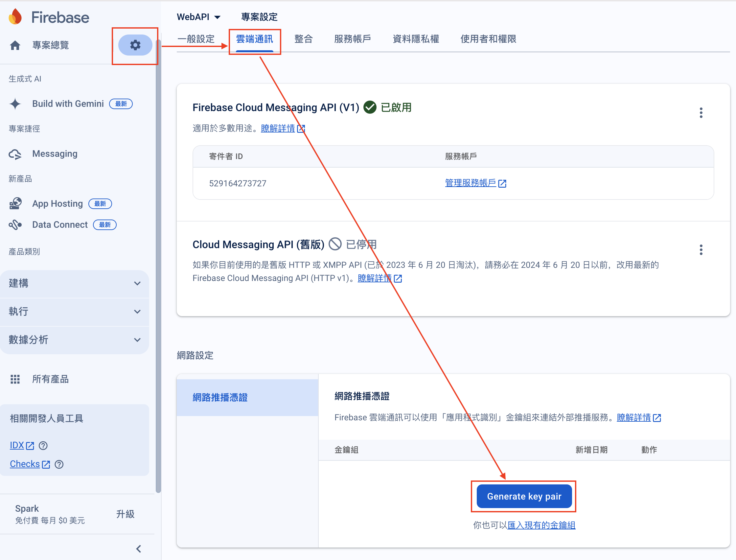Screen dimensions: 736x560
Task: Click the 最新 badge beside App Hosting
Action: pos(100,204)
